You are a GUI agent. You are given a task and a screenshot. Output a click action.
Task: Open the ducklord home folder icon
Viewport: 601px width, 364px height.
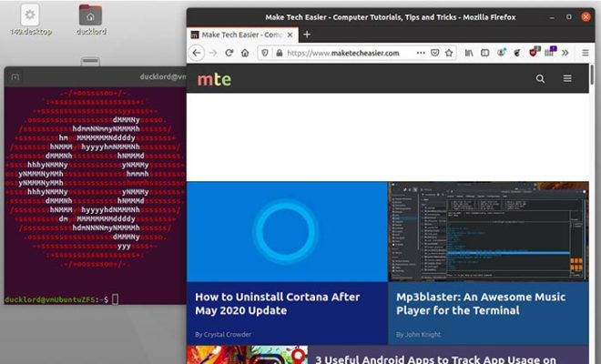(91, 20)
